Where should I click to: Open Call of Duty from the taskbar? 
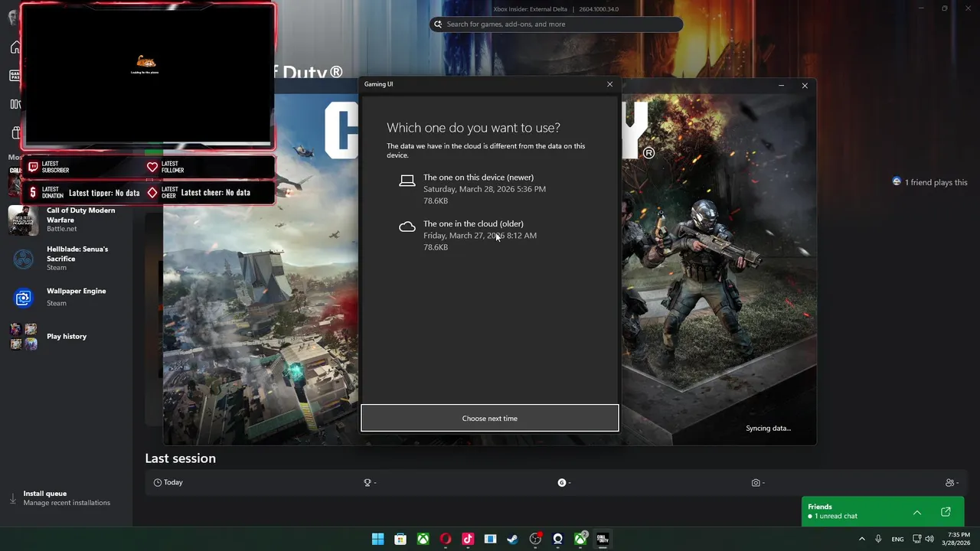[603, 539]
